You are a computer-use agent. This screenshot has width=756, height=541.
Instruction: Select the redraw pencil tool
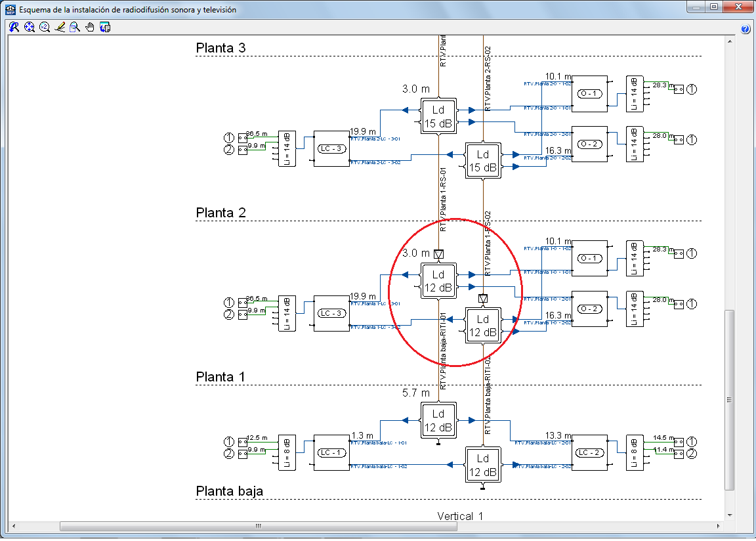click(x=60, y=28)
